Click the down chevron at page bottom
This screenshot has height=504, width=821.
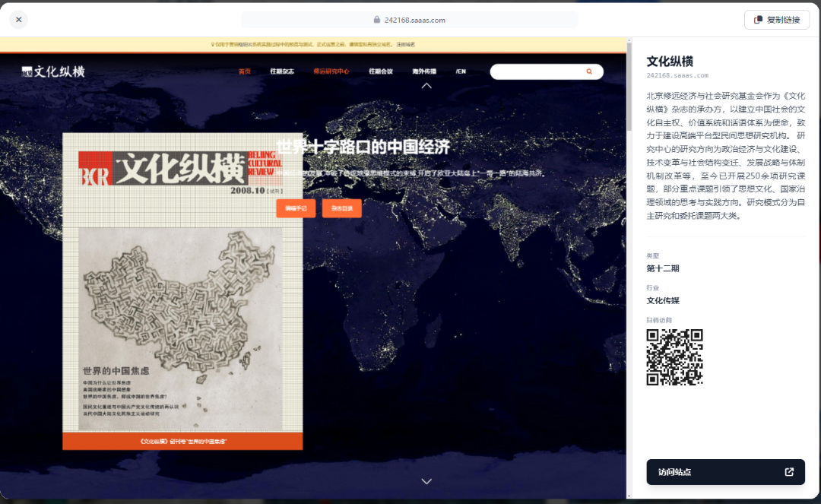(426, 481)
